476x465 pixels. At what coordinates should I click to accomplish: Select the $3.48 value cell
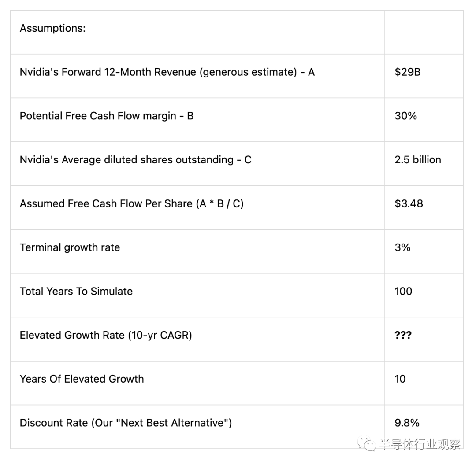pyautogui.click(x=409, y=203)
